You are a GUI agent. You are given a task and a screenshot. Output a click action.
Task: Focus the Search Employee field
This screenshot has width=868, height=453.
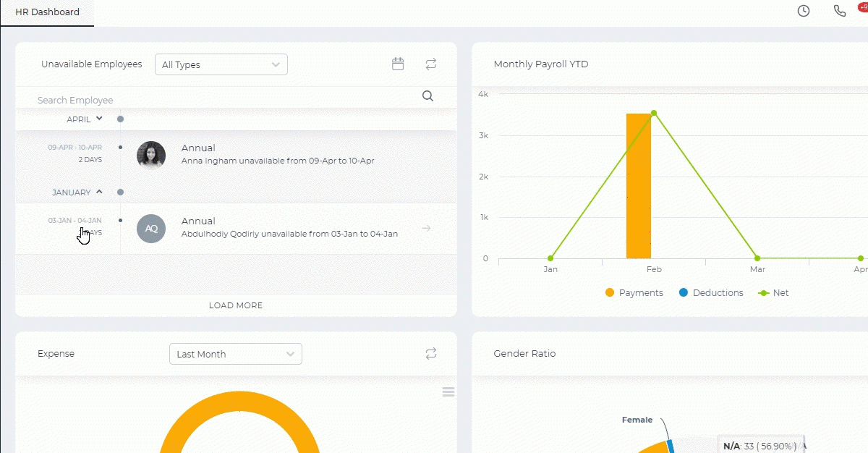coord(224,100)
